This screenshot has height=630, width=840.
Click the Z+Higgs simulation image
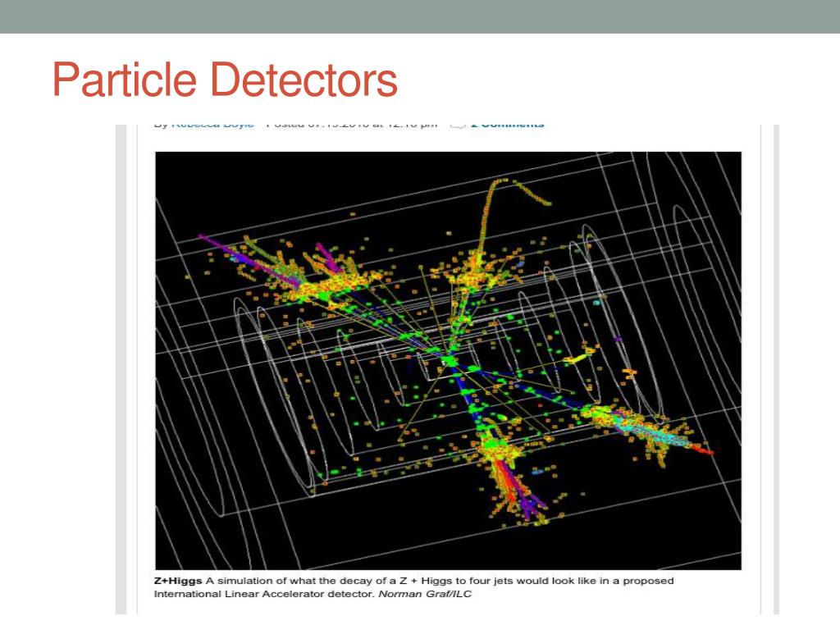point(449,361)
